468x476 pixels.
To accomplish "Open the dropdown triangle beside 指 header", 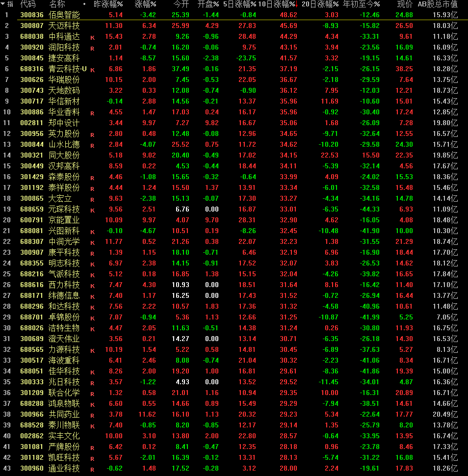I will pyautogui.click(x=3, y=4).
